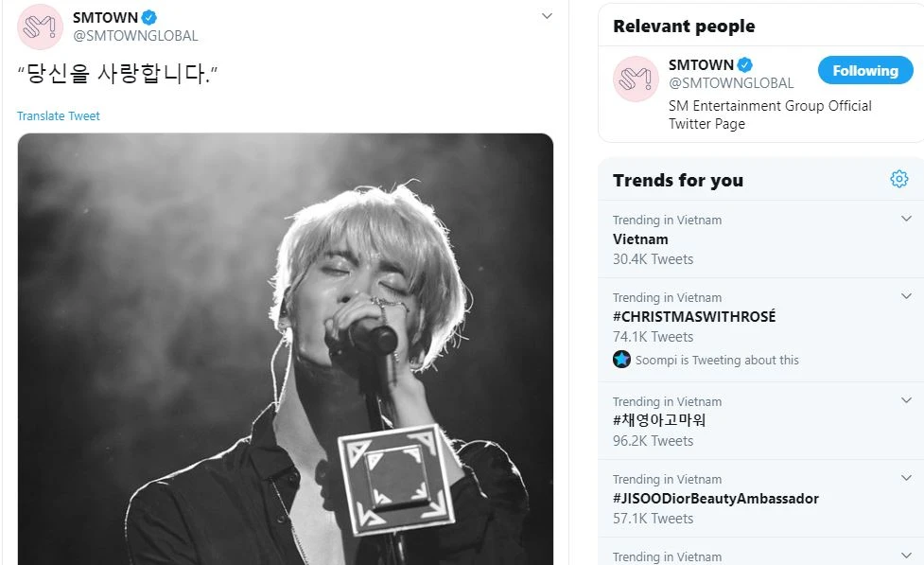Expand options for #CHRISTMASWITHROSÉ trend
The image size is (924, 565).
(906, 297)
